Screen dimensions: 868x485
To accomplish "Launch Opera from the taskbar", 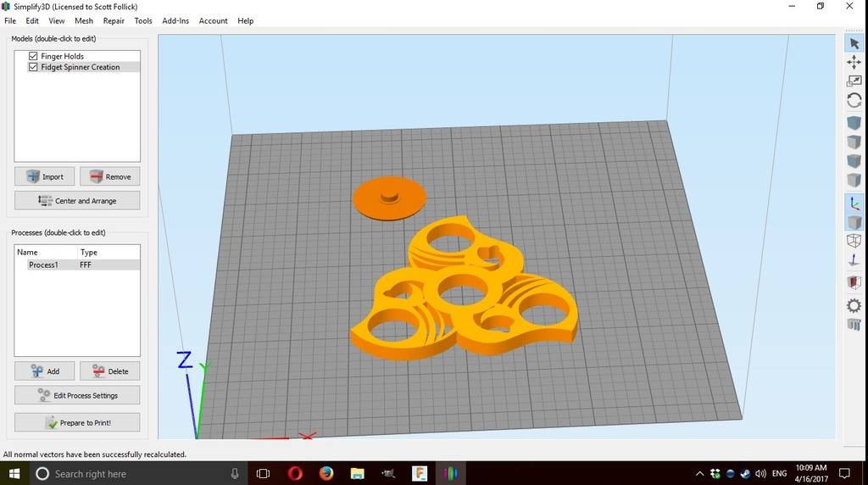I will pos(295,473).
